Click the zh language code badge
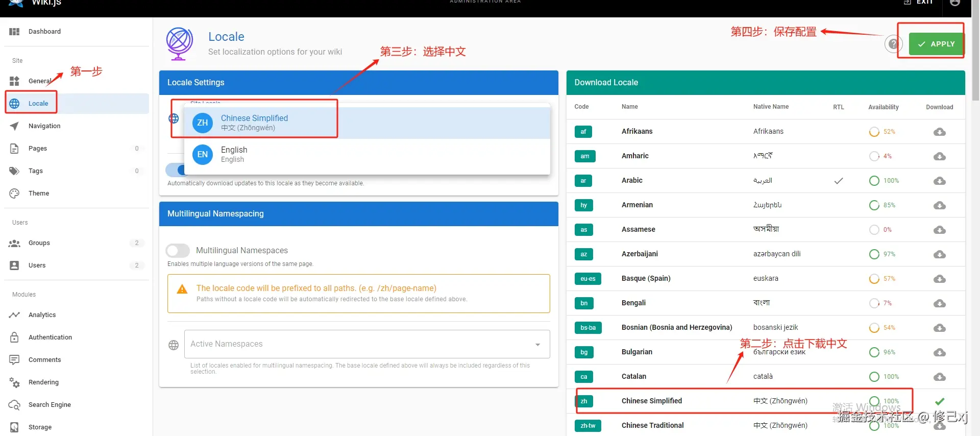 (583, 401)
